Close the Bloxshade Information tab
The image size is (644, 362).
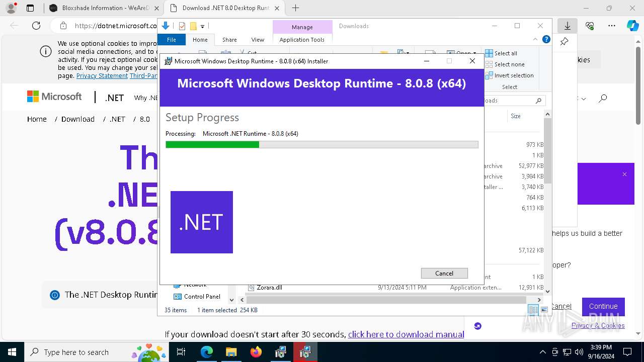pos(156,8)
